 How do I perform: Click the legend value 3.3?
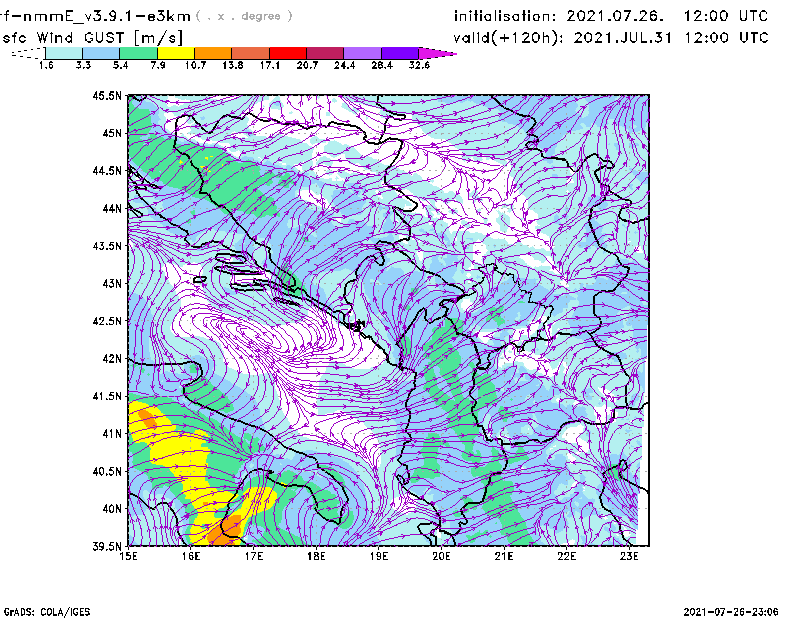(x=83, y=65)
